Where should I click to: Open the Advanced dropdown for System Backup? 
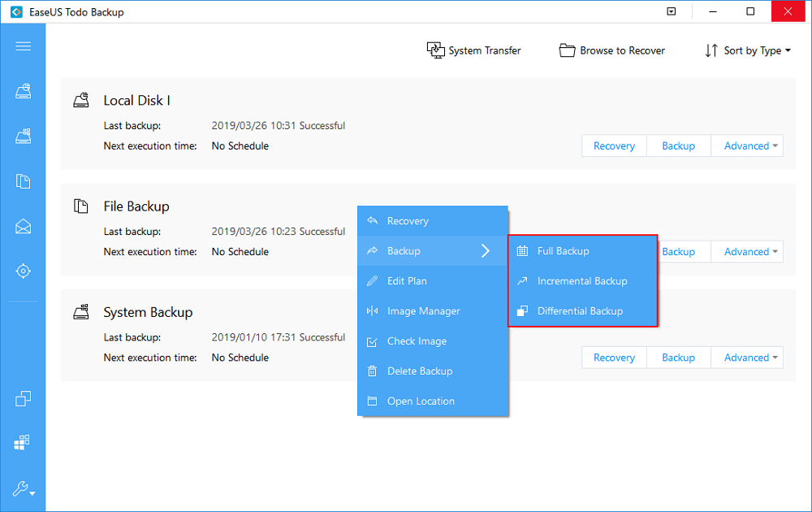point(746,357)
